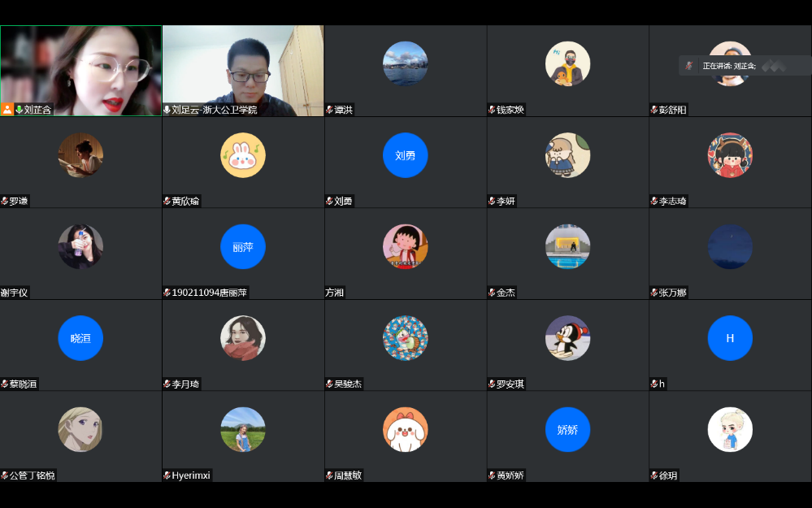
Task: Click the green microphone icon for 刘芷含
Action: point(20,110)
